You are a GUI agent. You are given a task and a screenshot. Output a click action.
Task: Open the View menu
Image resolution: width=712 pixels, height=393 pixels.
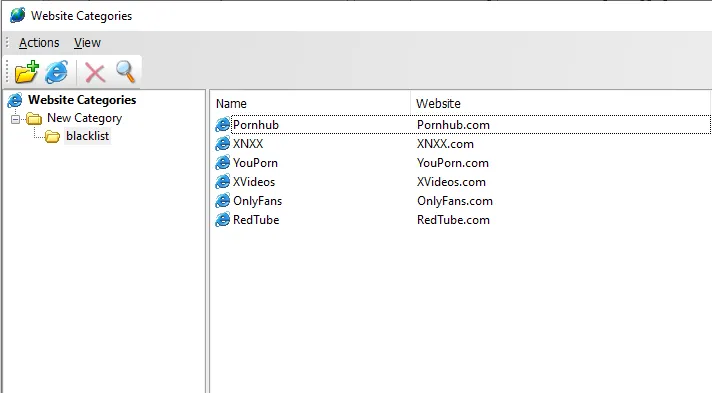pos(87,43)
